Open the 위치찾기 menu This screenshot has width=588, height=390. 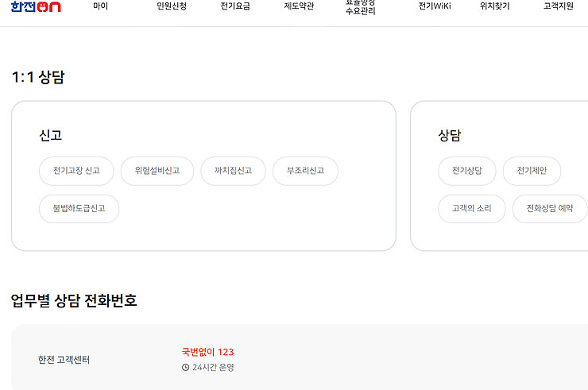[x=494, y=6]
